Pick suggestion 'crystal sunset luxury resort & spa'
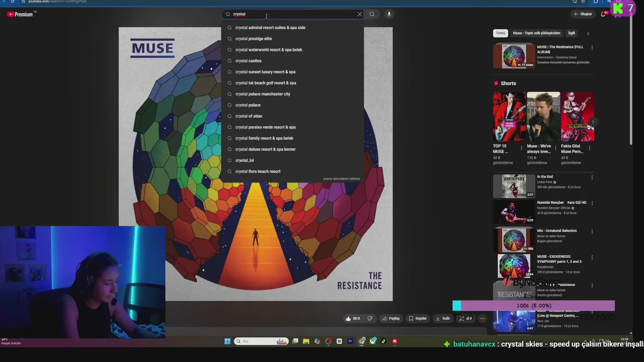Image resolution: width=644 pixels, height=362 pixels. 292,72
